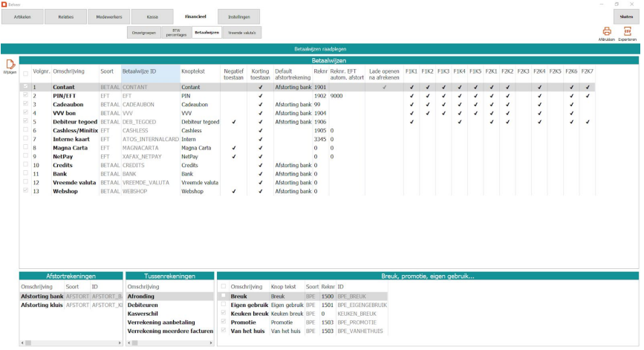Click the Wijzigen edit icon
644x350 pixels.
coord(9,65)
